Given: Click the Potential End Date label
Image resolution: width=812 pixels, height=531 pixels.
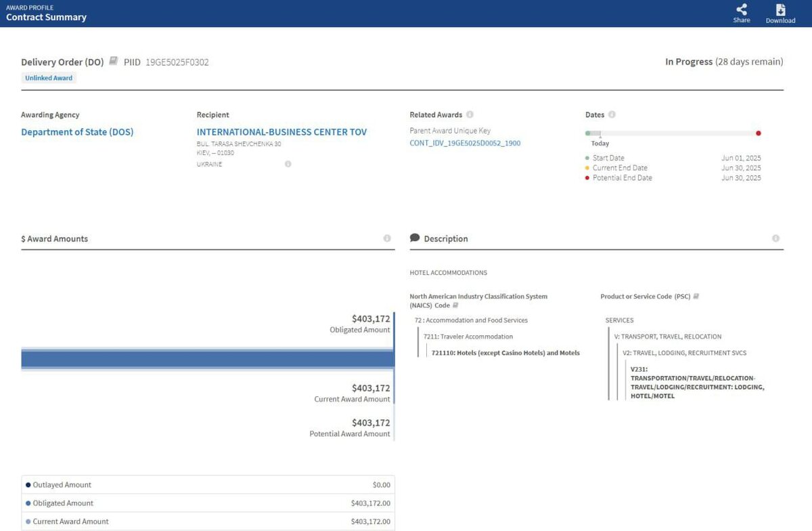Looking at the screenshot, I should 623,178.
